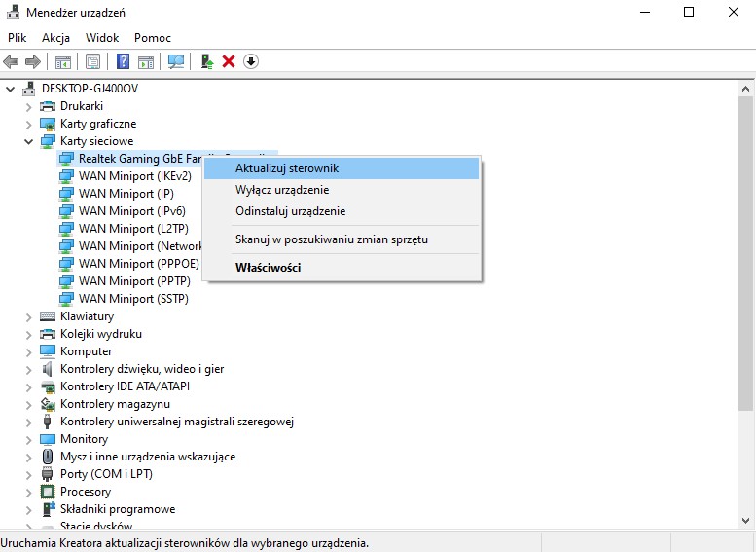Click the show/hide console tree toolbar icon
The width and height of the screenshot is (756, 552).
[62, 61]
